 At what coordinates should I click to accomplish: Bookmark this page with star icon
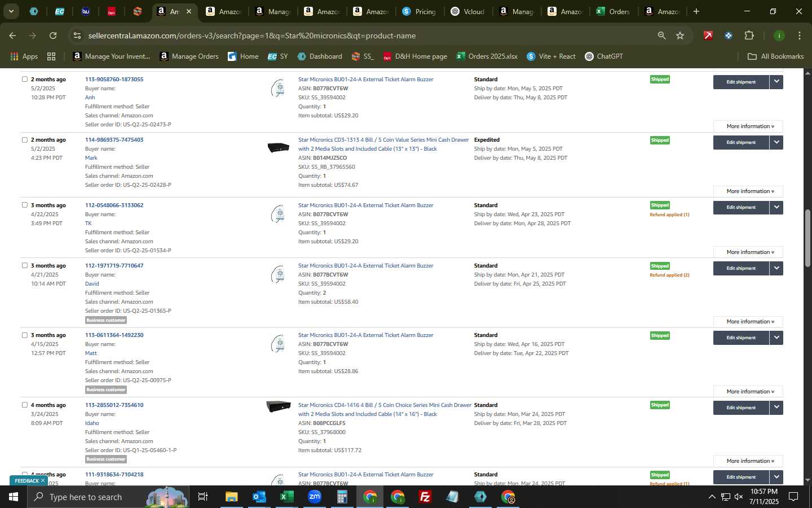tap(680, 36)
